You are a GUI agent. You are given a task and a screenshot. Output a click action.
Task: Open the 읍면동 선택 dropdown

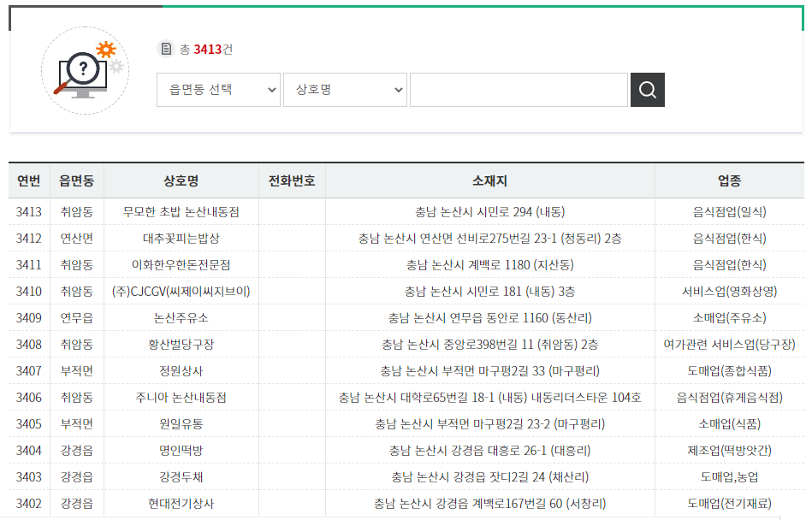click(x=218, y=90)
